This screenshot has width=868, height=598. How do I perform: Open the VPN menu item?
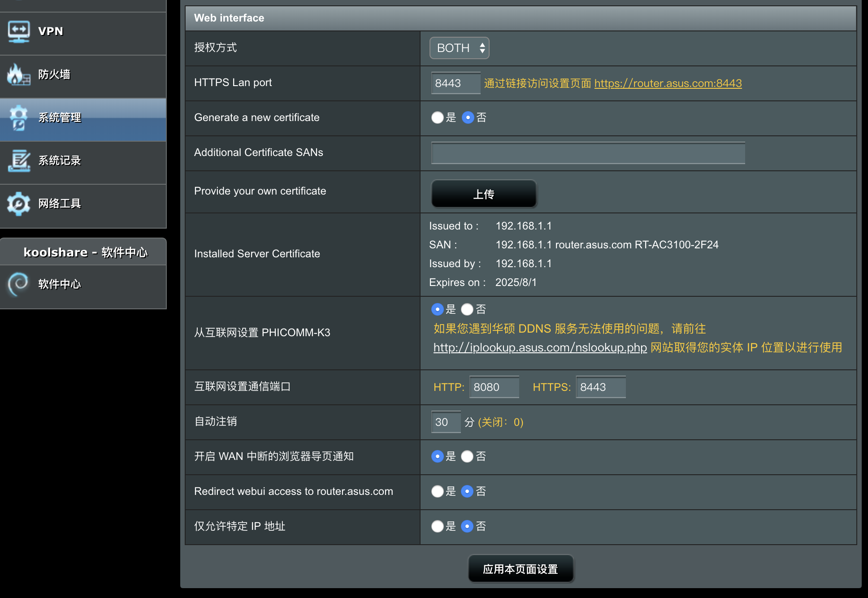coord(83,33)
